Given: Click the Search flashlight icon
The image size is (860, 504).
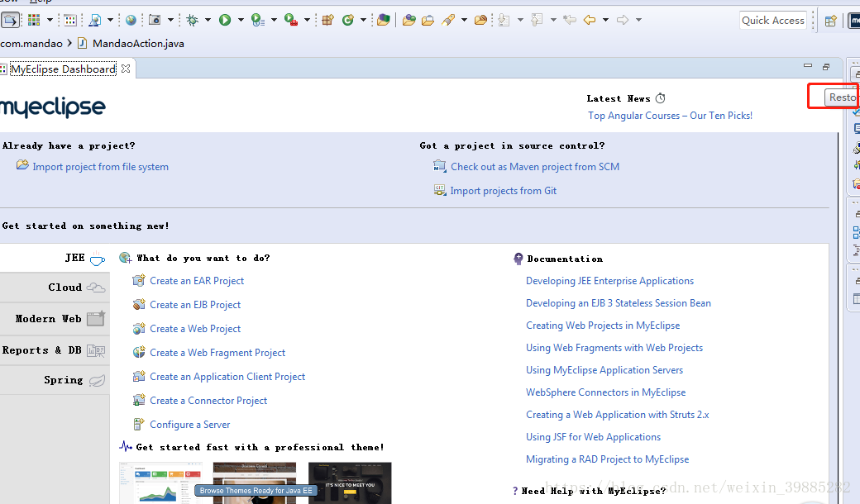Looking at the screenshot, I should click(448, 21).
